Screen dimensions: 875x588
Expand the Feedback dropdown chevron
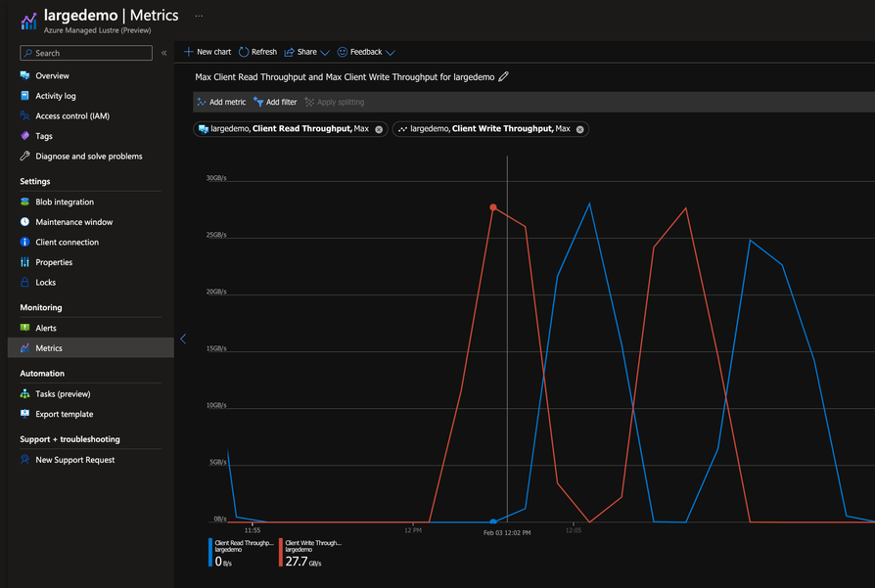tap(391, 53)
